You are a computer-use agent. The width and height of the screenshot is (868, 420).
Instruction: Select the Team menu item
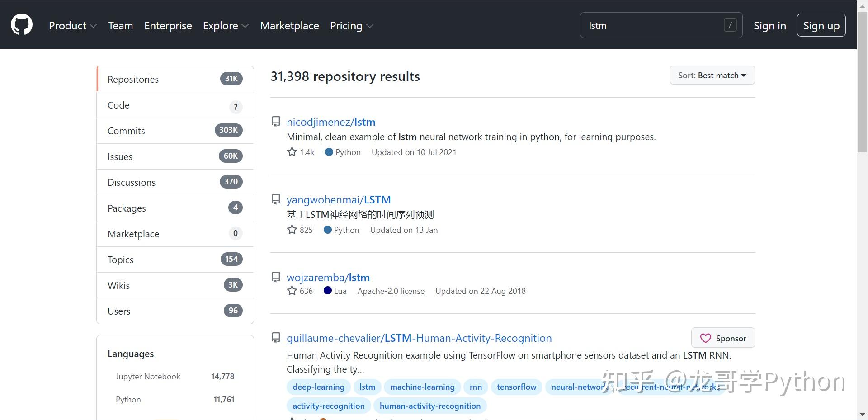click(120, 26)
